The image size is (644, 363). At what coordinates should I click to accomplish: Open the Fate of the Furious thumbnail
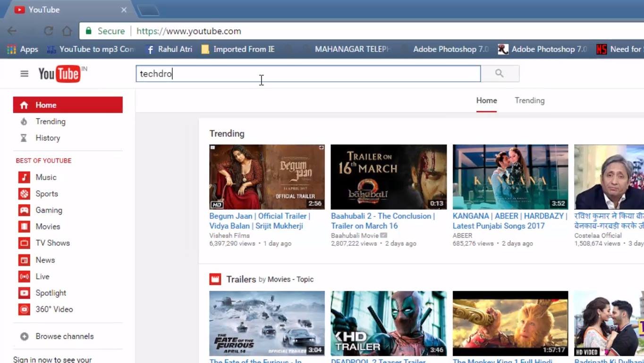click(267, 323)
